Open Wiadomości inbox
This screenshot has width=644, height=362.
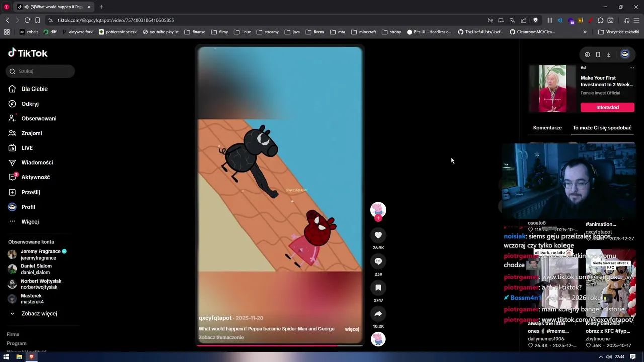point(37,162)
